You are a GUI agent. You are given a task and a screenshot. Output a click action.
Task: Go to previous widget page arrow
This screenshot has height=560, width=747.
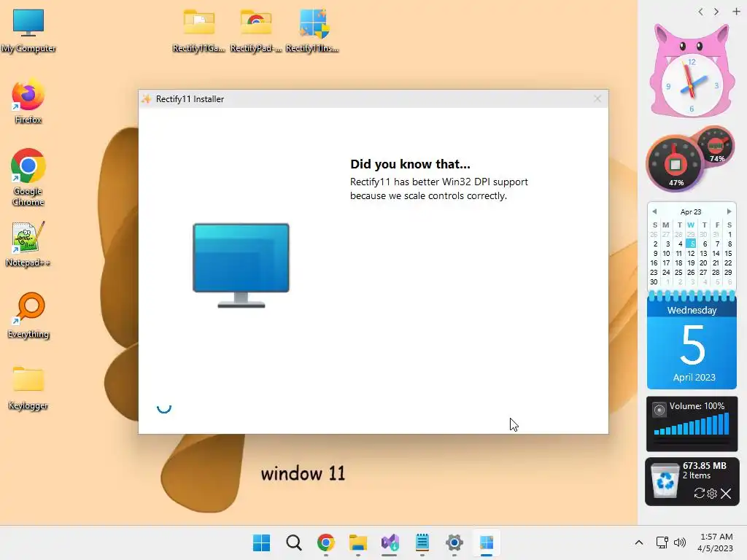coord(700,12)
